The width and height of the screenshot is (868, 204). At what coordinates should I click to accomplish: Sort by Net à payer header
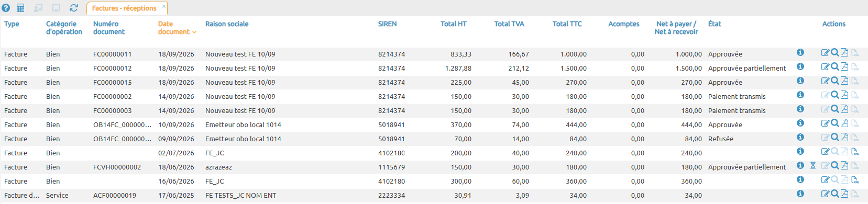pyautogui.click(x=676, y=28)
